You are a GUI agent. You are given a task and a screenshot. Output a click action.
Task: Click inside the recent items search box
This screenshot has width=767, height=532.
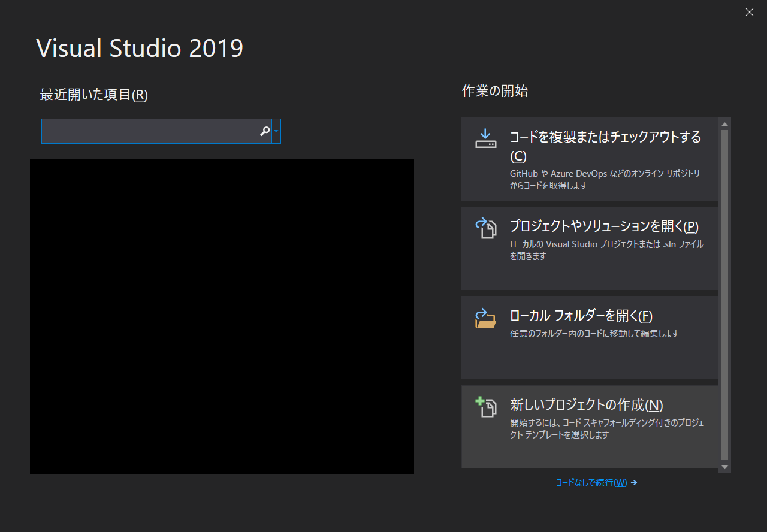click(150, 131)
